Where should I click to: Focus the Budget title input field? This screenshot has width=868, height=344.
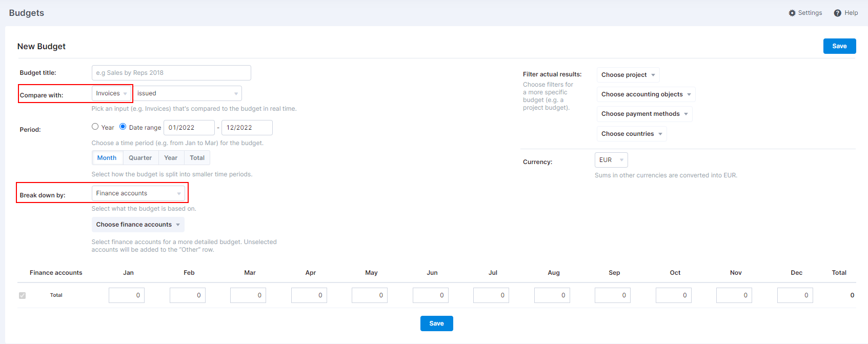(171, 73)
